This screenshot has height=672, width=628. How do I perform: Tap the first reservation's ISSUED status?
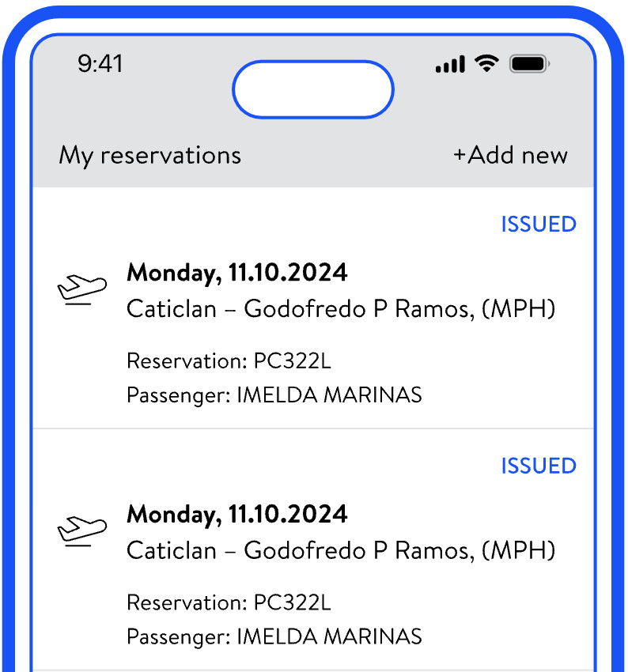[539, 225]
